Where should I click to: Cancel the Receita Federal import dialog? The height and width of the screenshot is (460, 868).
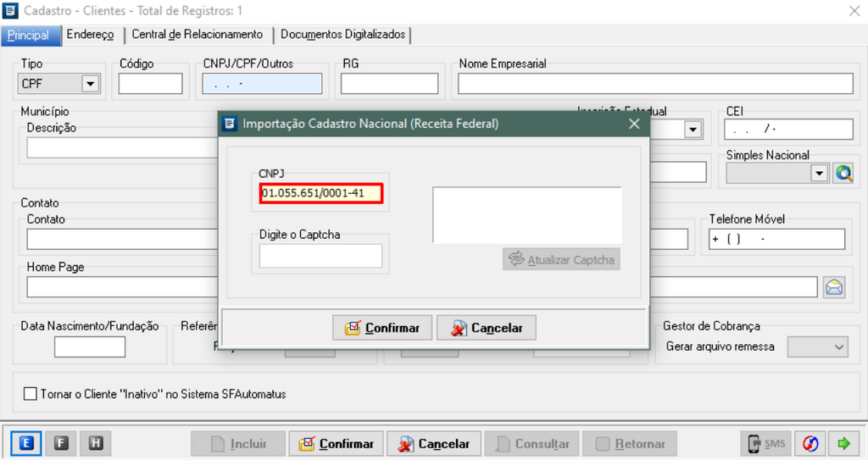(x=487, y=328)
